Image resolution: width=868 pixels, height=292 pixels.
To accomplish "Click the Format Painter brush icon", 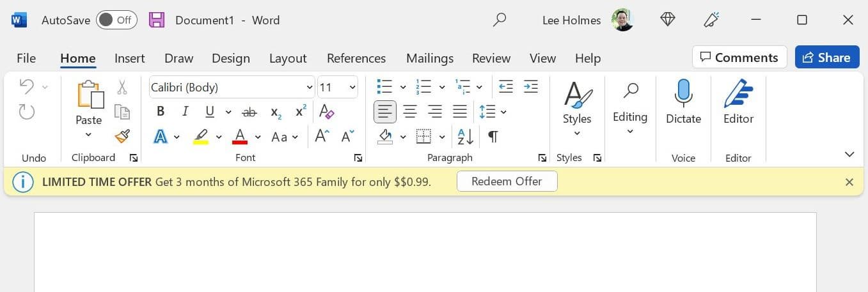I will point(122,136).
